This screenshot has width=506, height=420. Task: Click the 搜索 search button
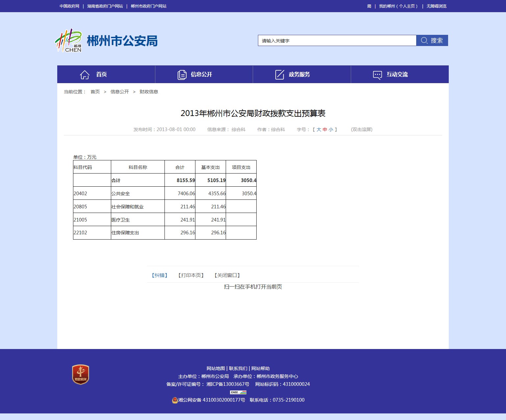[x=432, y=40]
